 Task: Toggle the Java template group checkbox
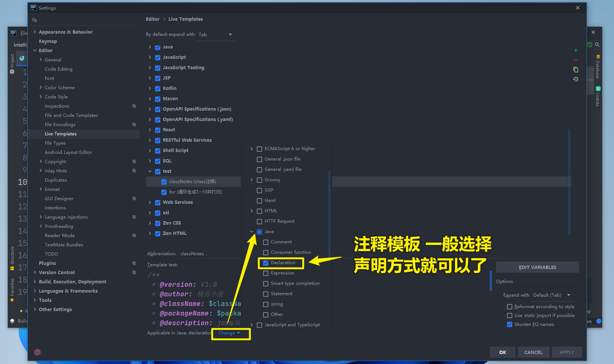click(158, 47)
